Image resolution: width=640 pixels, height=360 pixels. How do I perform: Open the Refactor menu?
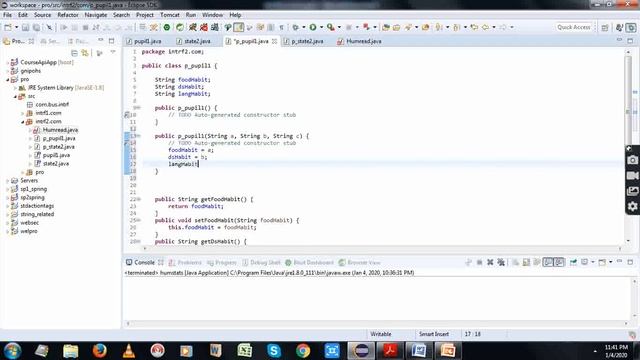click(68, 15)
